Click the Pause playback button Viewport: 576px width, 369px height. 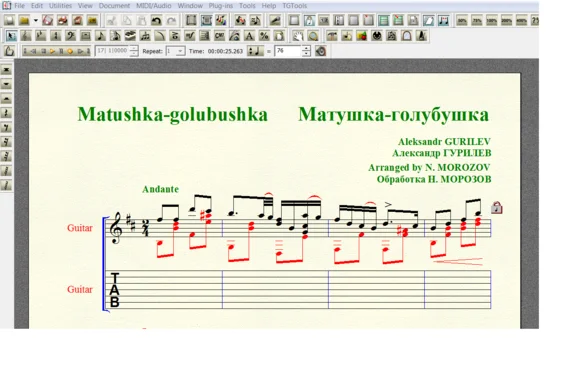(x=61, y=51)
